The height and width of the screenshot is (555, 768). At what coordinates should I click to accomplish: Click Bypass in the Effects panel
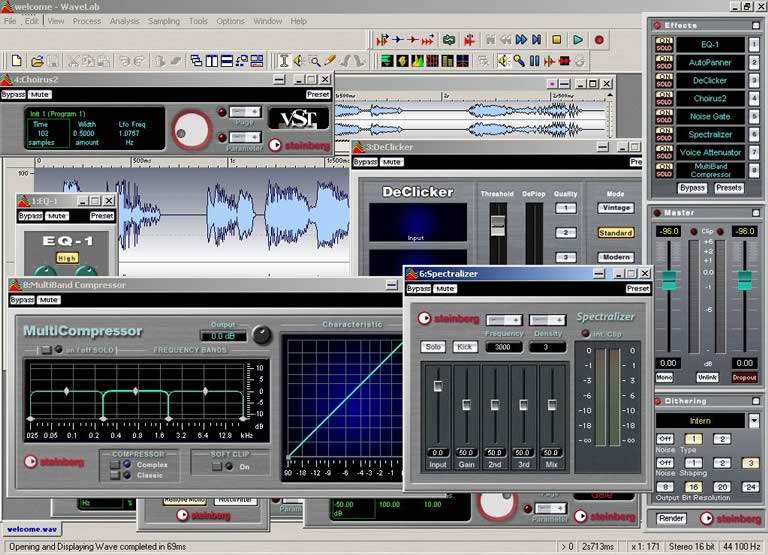[x=692, y=188]
